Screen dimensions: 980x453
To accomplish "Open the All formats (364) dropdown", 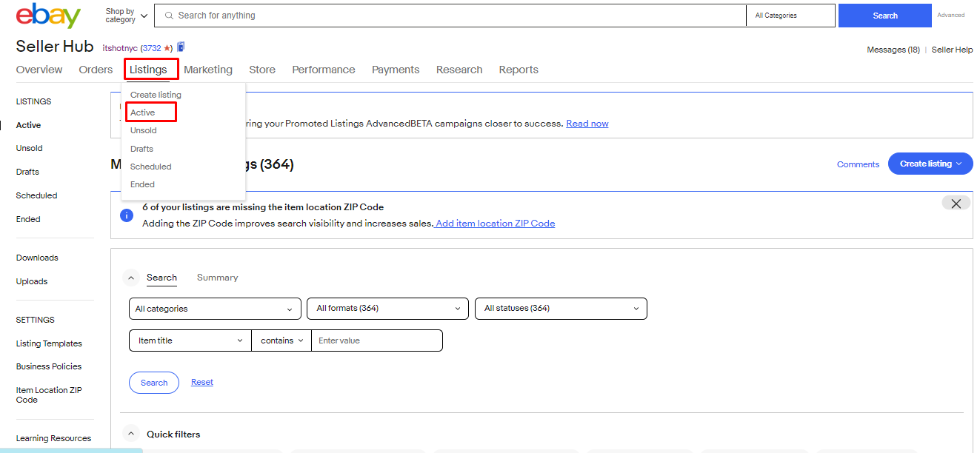I will click(x=388, y=309).
